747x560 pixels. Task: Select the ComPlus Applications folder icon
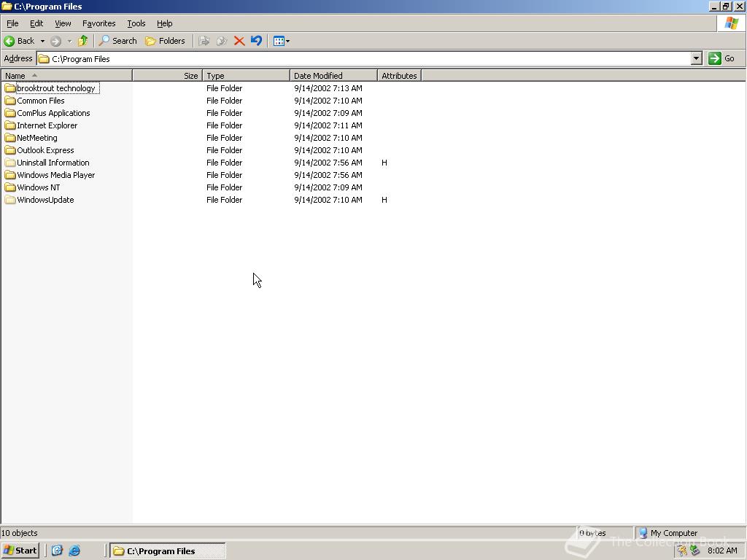(10, 113)
